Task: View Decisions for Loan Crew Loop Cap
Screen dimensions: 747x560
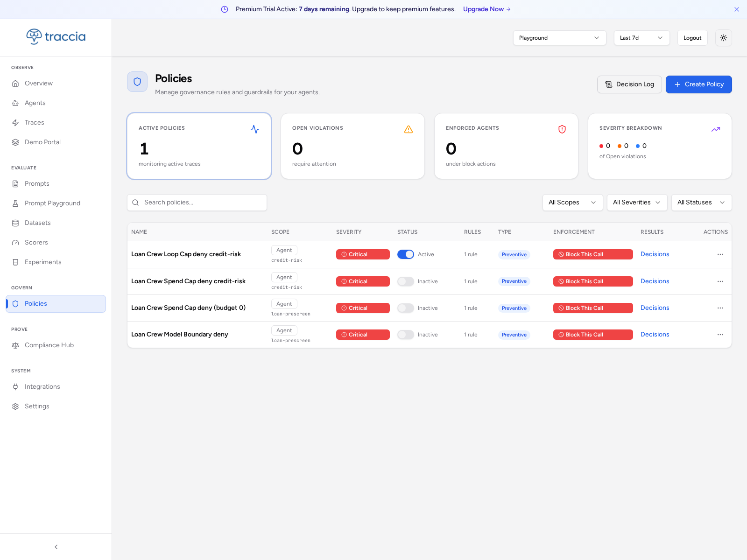Action: pos(655,254)
